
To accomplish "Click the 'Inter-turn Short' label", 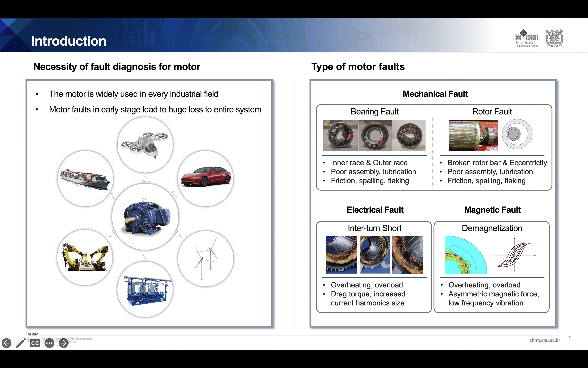I will tap(374, 228).
